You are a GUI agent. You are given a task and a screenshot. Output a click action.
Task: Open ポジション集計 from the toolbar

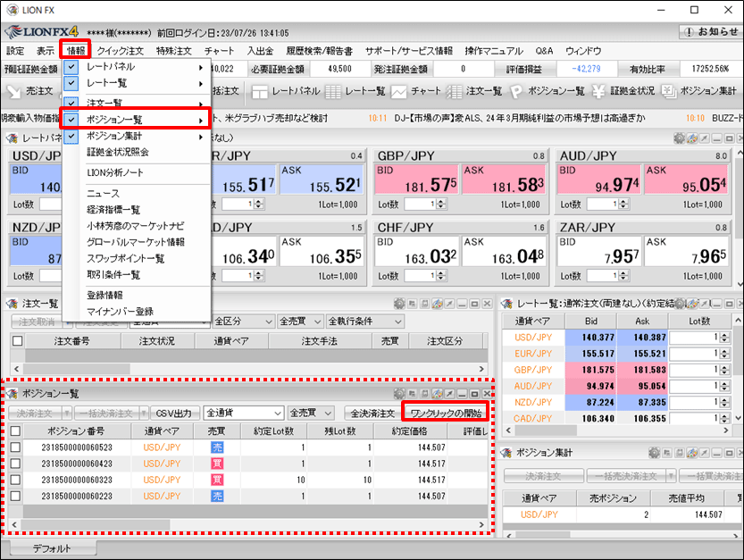click(x=698, y=91)
